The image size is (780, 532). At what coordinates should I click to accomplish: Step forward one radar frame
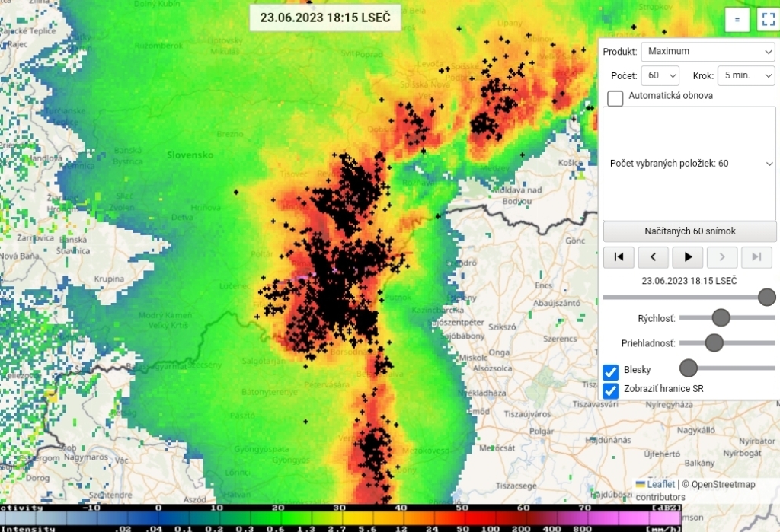pyautogui.click(x=722, y=257)
